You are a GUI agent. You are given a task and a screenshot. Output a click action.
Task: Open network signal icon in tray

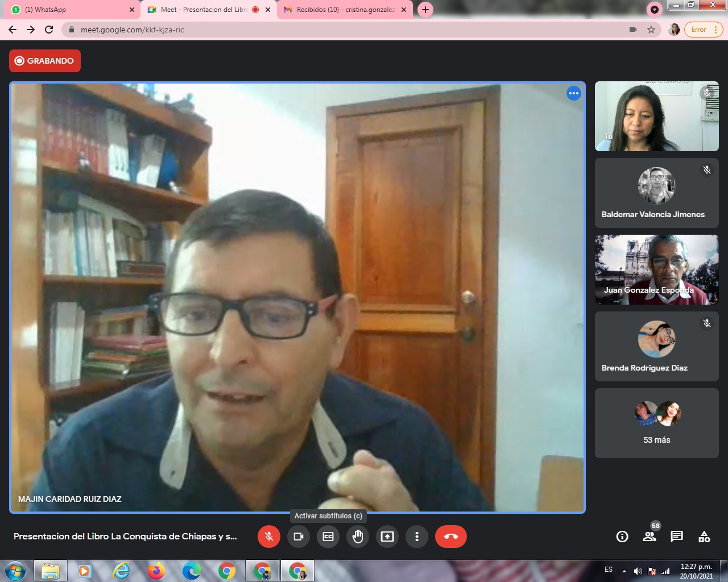(665, 571)
